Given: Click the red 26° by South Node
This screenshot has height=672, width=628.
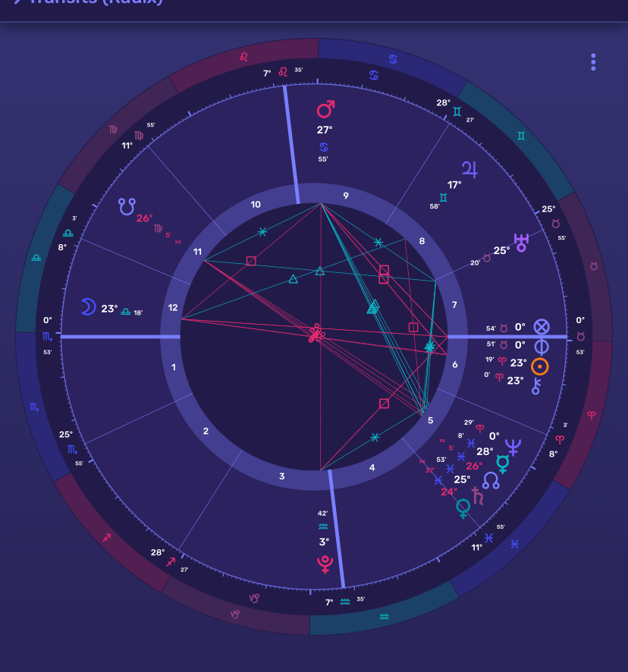Looking at the screenshot, I should [x=144, y=218].
